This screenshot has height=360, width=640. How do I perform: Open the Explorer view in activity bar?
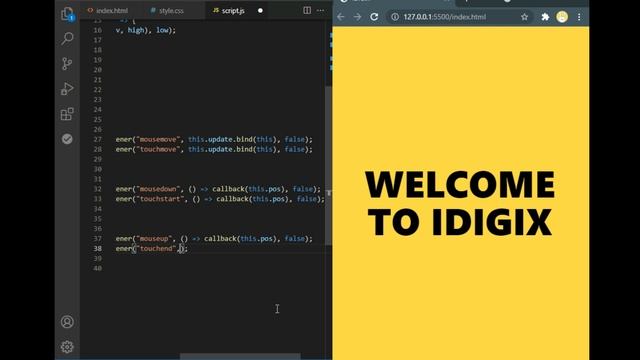tap(67, 14)
